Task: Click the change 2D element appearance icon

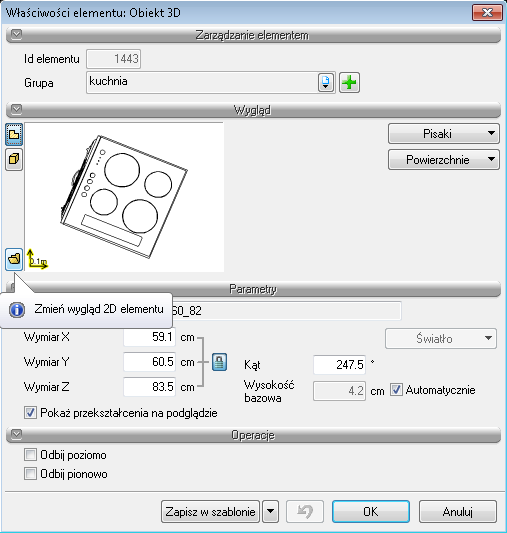Action: [x=14, y=259]
